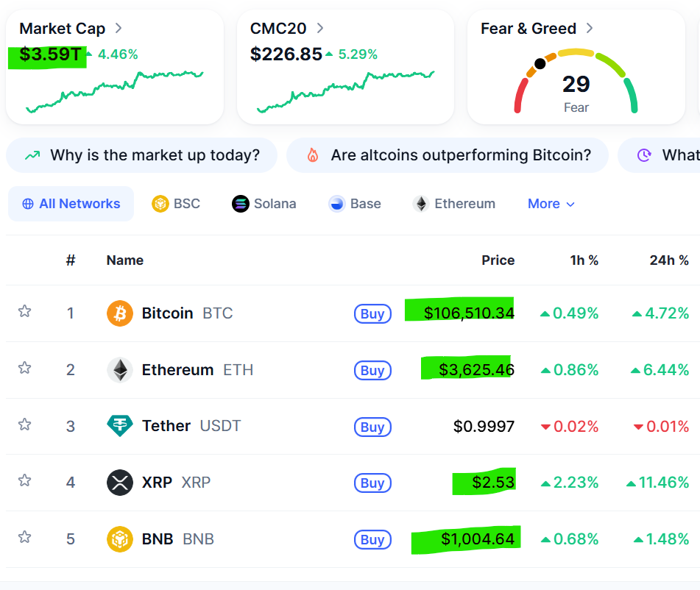Viewport: 700px width, 590px height.
Task: Click the XRP coin logo icon
Action: point(120,483)
